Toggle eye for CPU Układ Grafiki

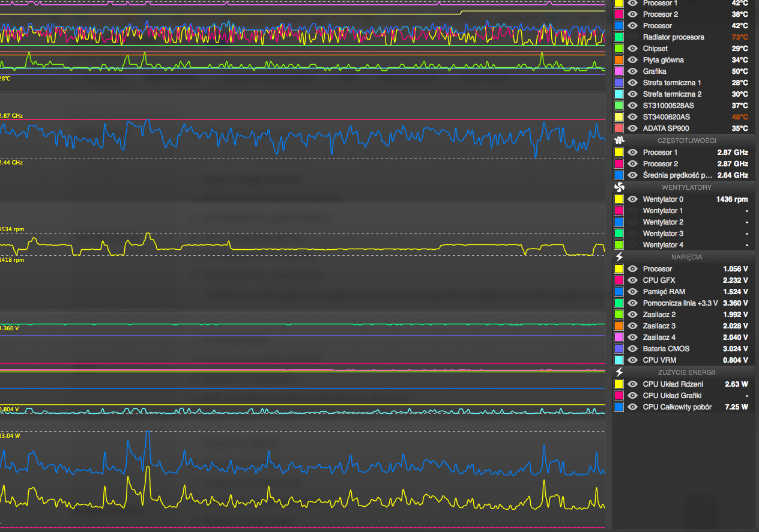tap(632, 396)
